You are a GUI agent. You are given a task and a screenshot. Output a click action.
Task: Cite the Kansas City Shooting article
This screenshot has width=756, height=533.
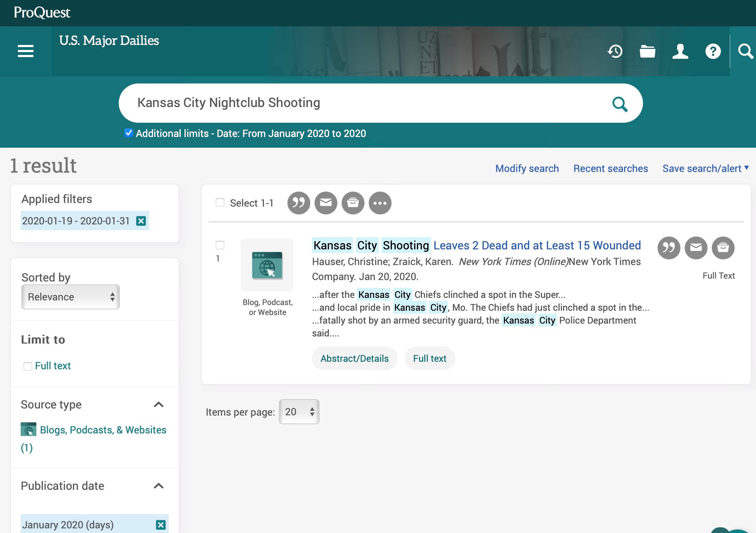click(x=669, y=248)
